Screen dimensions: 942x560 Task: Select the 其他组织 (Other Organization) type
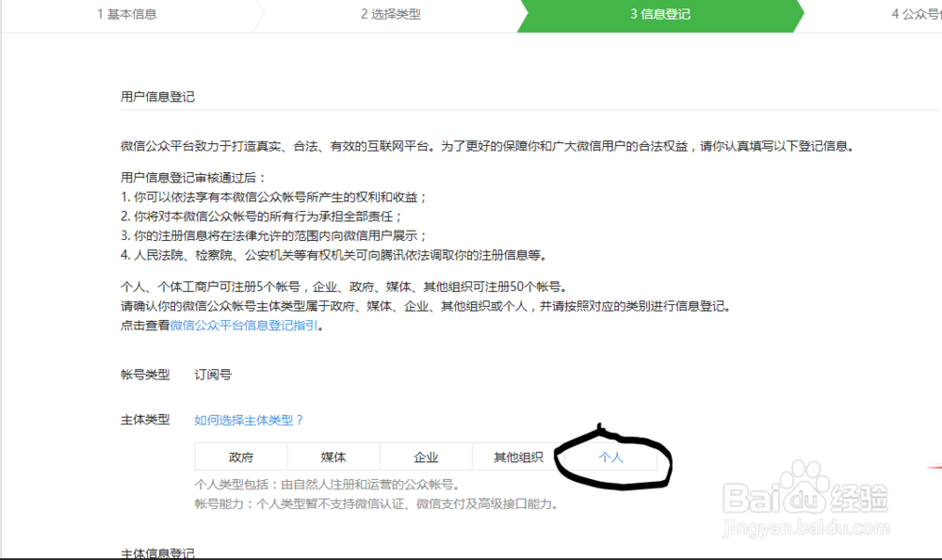click(517, 456)
